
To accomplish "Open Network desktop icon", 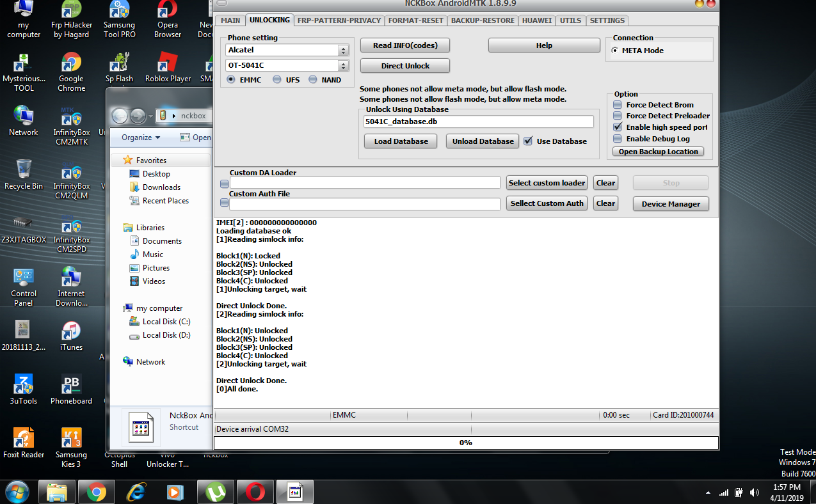I will point(24,121).
